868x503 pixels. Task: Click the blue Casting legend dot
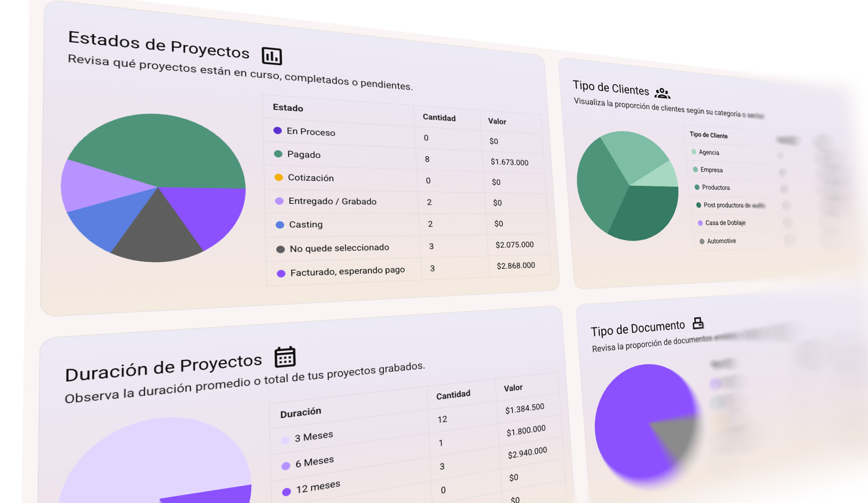pyautogui.click(x=280, y=224)
